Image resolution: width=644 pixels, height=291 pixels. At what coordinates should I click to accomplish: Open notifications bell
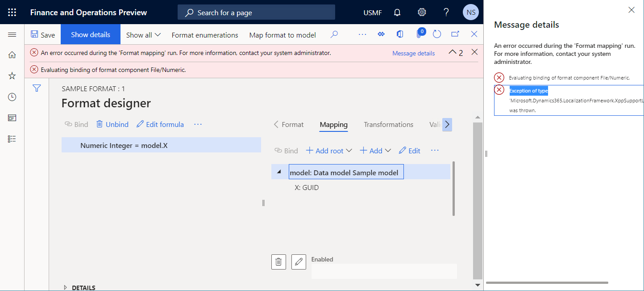point(397,12)
